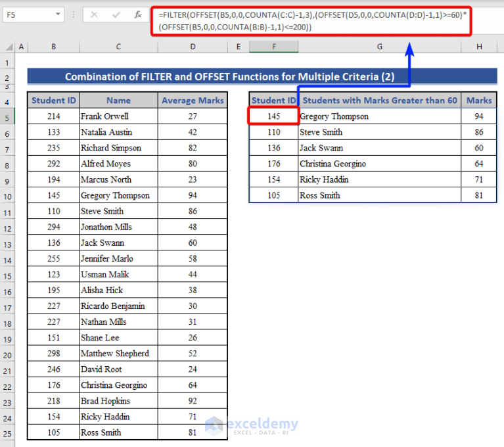Expand the Name Box dropdown arrow

coord(58,14)
